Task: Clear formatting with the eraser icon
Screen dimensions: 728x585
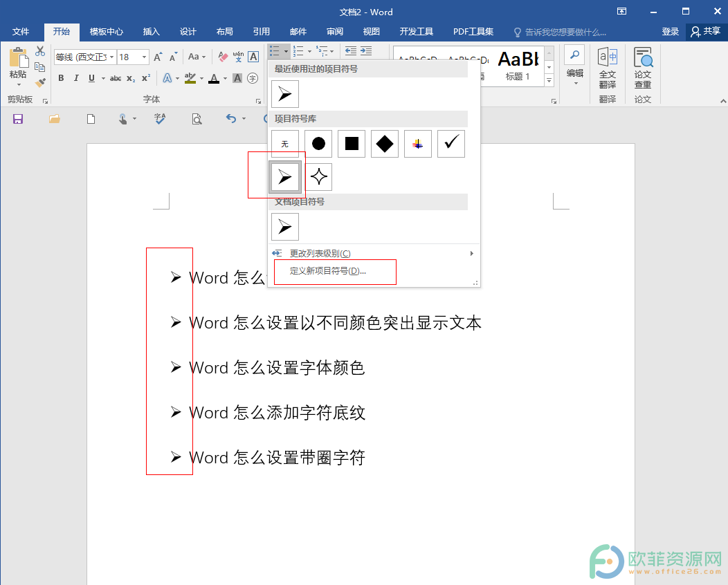Action: [223, 57]
